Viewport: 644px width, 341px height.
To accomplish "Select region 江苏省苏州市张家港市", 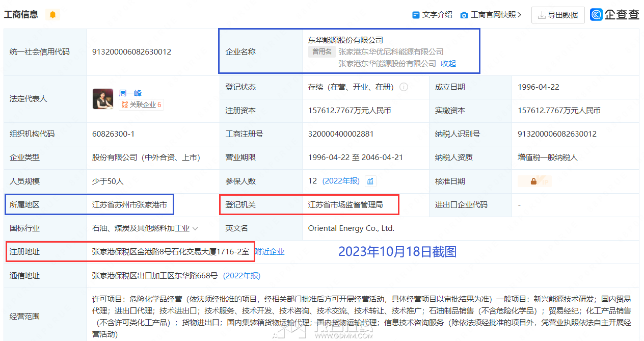I will click(x=129, y=205).
